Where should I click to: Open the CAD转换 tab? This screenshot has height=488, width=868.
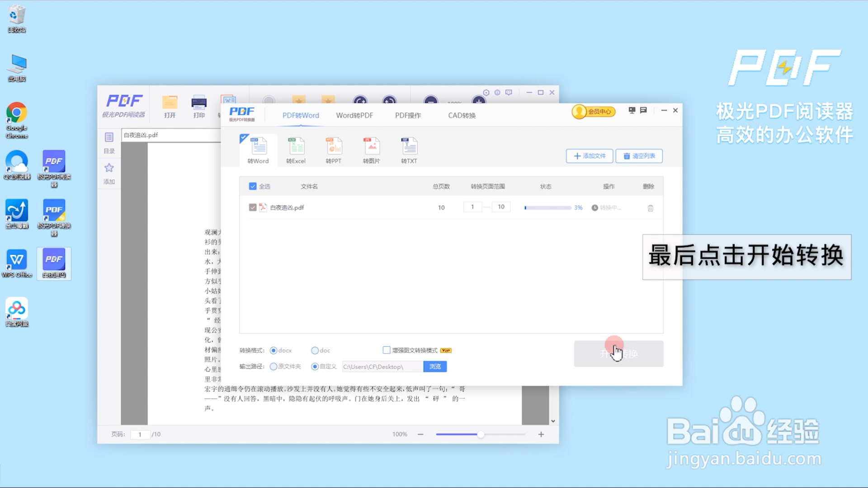click(x=461, y=115)
